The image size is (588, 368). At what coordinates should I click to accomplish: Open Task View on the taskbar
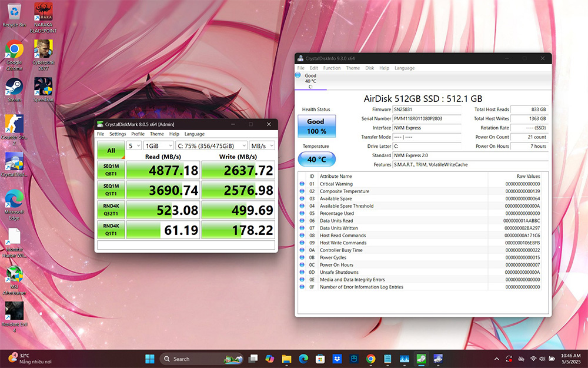click(x=253, y=359)
